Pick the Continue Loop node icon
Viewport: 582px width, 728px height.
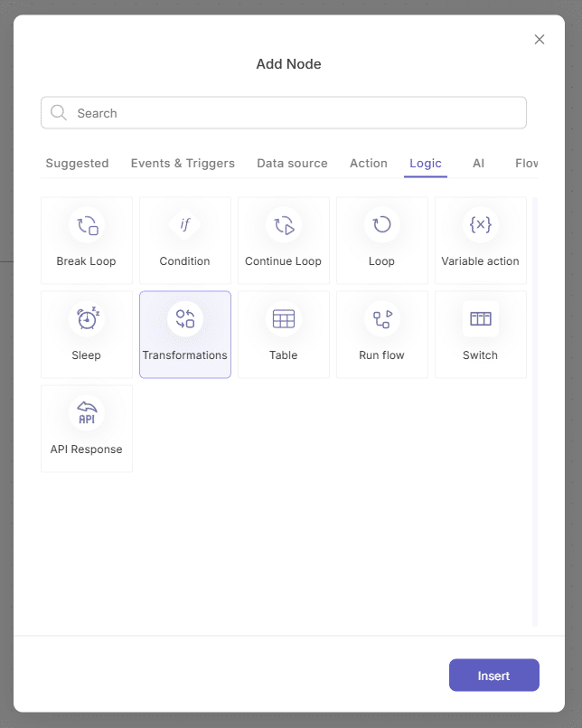click(284, 225)
